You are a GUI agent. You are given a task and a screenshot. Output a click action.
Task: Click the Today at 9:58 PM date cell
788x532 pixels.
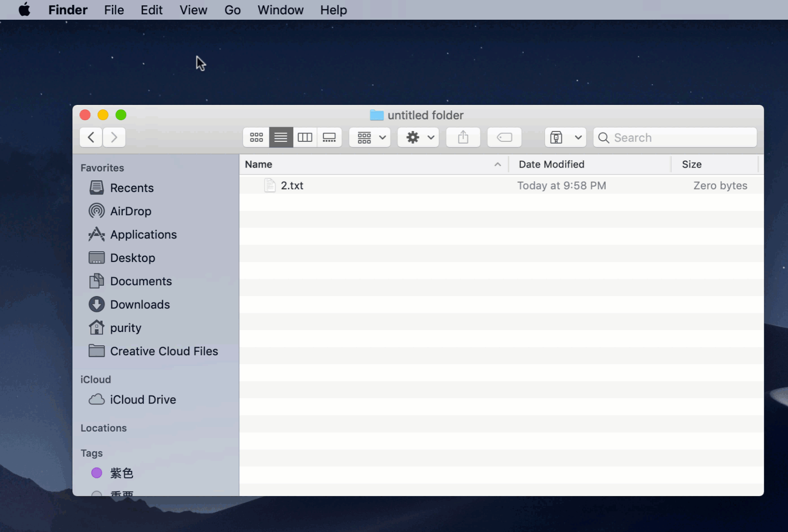pos(562,186)
